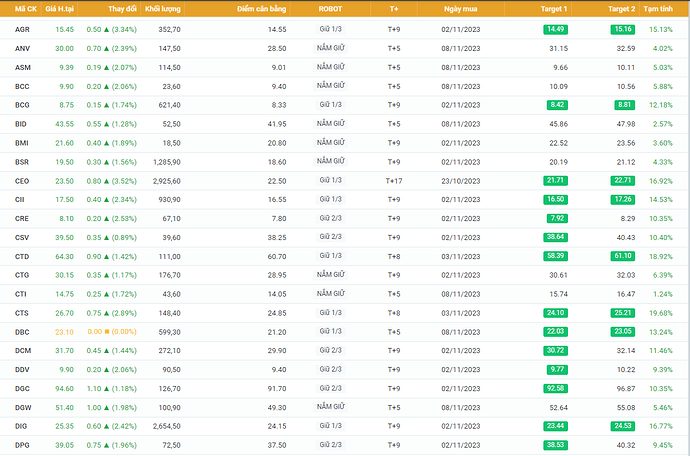Viewport: 690px width, 456px height.
Task: Select the BCC ticker symbol
Action: tap(22, 86)
